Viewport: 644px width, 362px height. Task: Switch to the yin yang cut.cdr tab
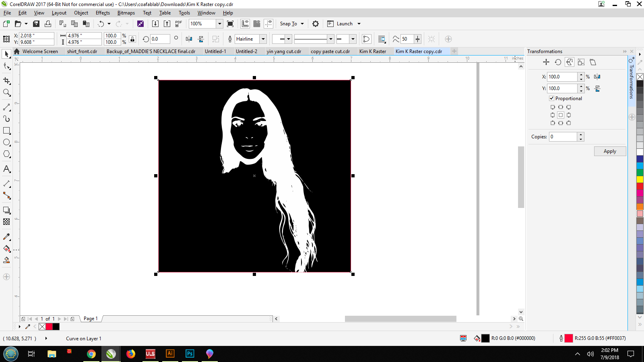(x=284, y=51)
